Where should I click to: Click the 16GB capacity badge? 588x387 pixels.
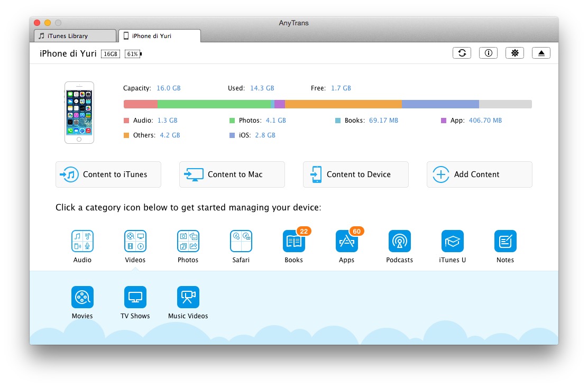click(x=111, y=54)
